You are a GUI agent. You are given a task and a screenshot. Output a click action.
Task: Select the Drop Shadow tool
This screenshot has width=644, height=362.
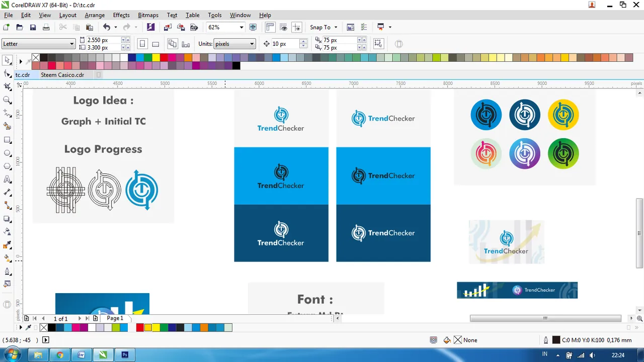coord(7,219)
